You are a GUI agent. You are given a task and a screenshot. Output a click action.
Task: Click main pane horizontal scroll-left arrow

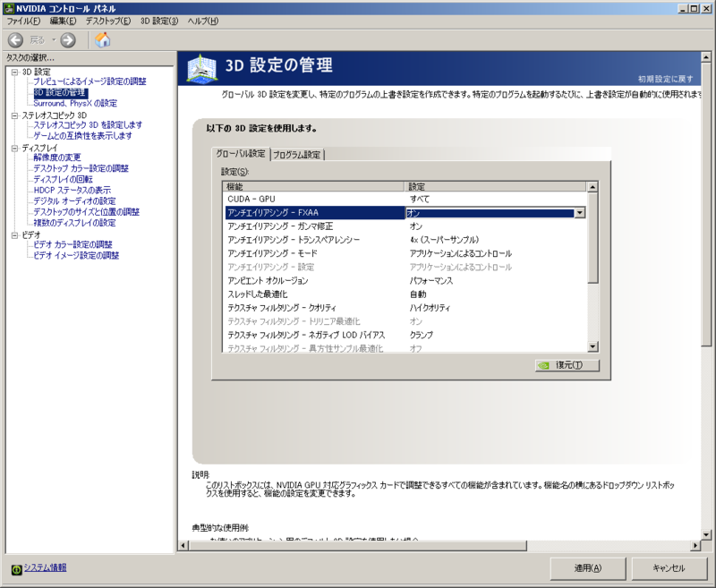(x=183, y=546)
